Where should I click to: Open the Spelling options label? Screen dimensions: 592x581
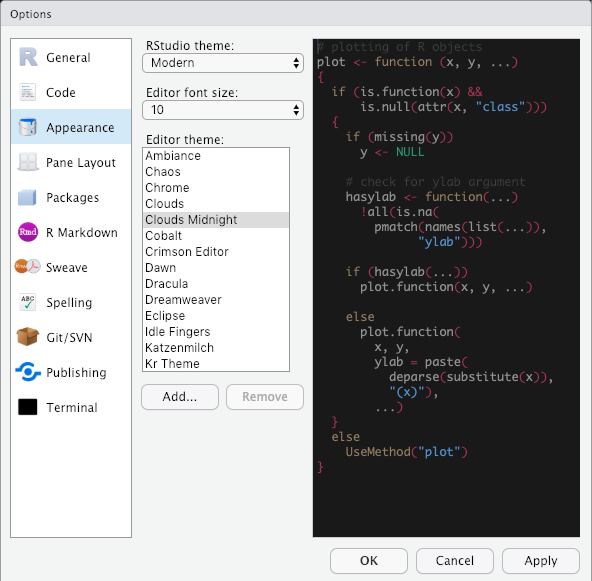[69, 302]
